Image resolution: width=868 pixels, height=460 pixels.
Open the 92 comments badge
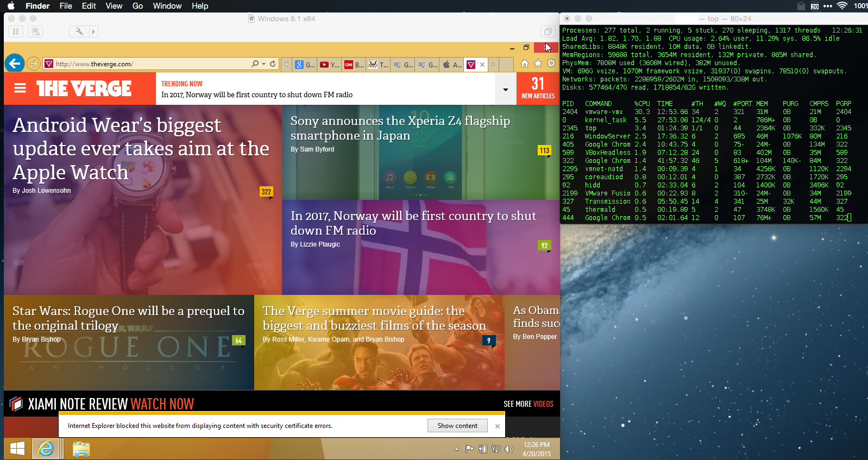coord(544,245)
